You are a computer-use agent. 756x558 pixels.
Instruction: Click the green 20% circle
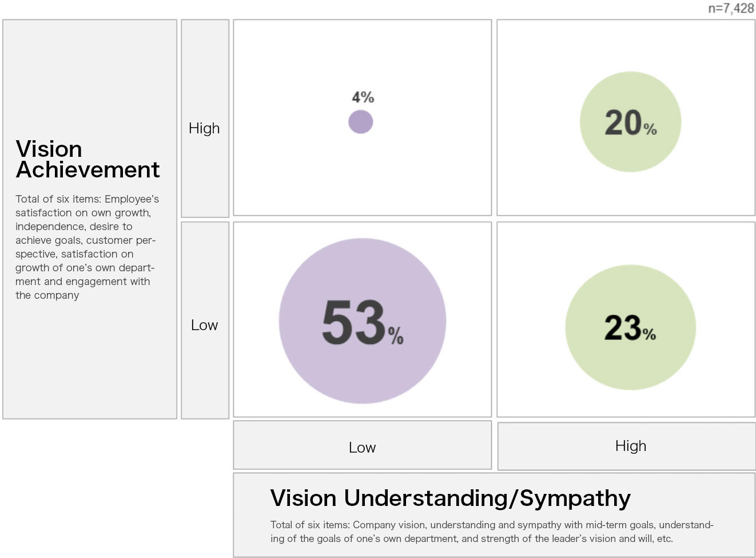[x=630, y=122]
